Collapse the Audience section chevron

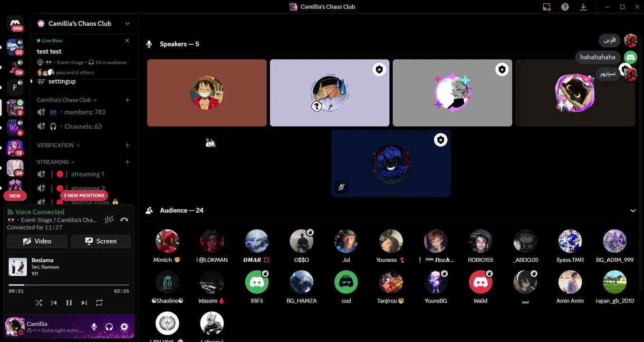633,210
